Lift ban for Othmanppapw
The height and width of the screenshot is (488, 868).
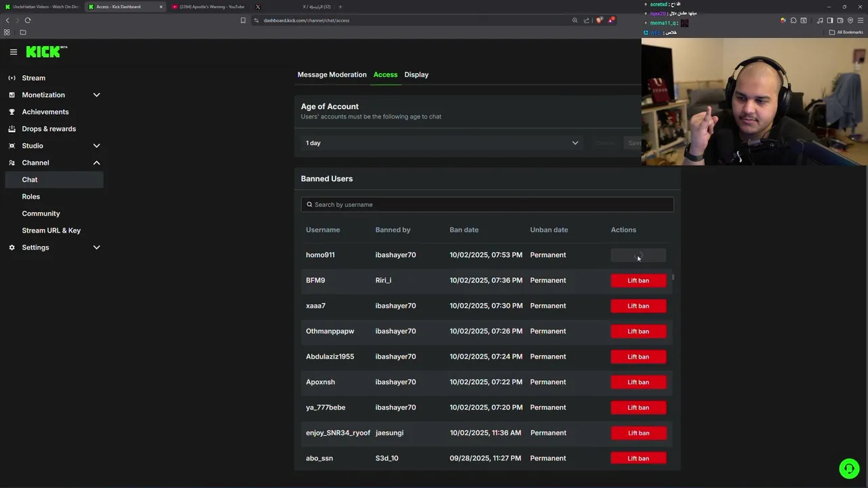638,331
